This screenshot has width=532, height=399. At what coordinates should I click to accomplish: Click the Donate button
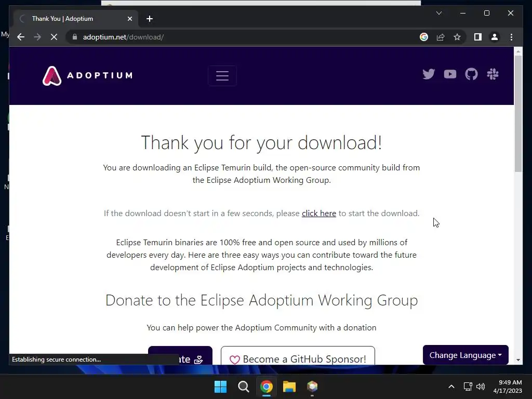click(180, 356)
